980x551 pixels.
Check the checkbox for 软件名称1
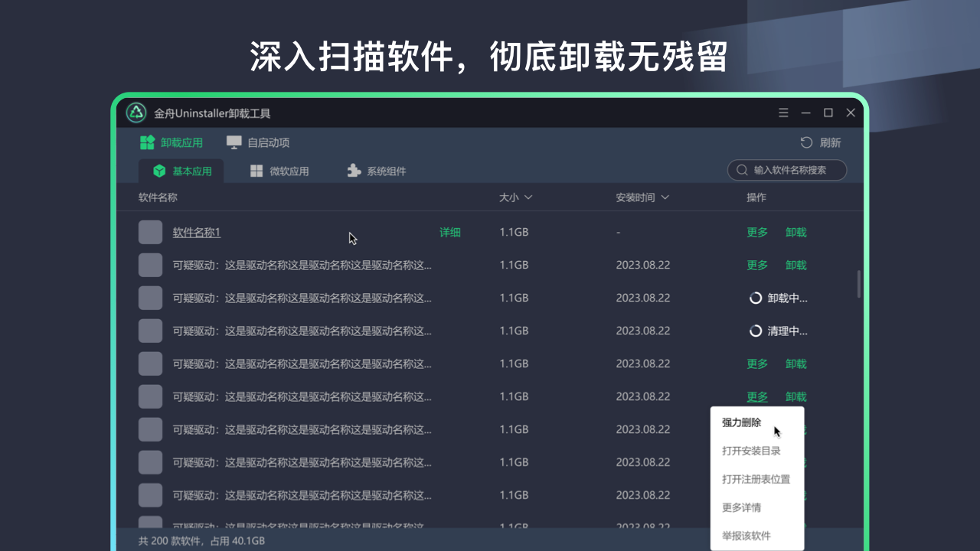coord(150,232)
